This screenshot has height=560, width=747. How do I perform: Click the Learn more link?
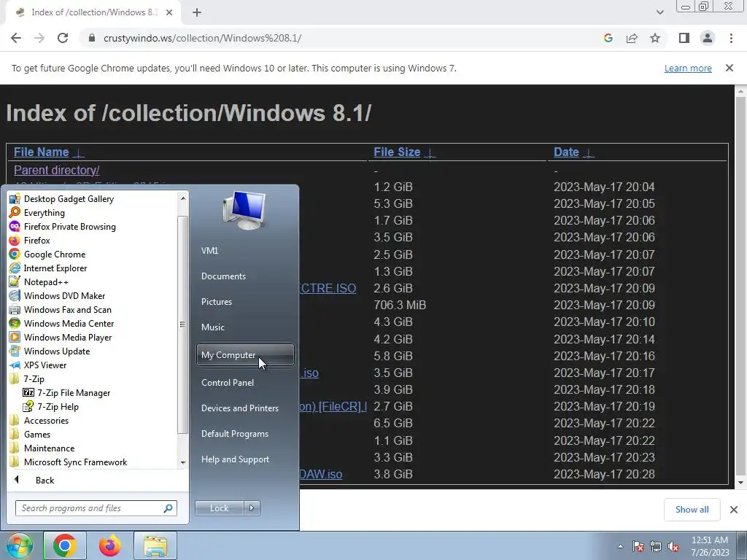[688, 68]
